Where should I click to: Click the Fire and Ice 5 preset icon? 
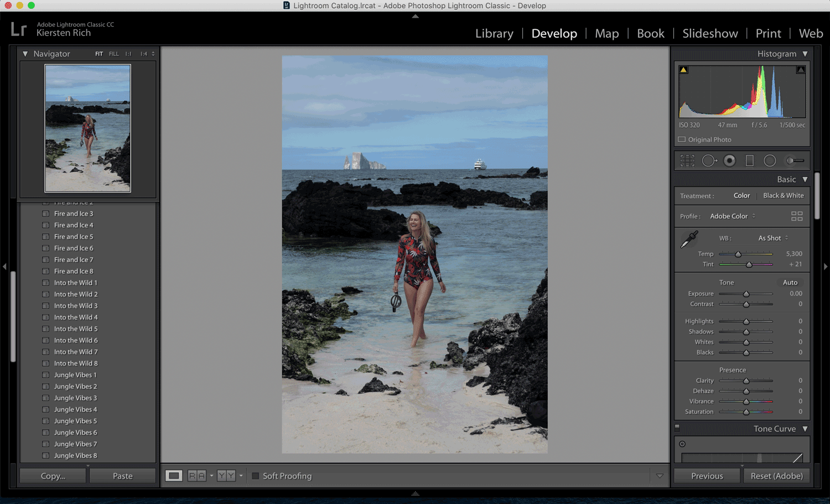tap(46, 237)
